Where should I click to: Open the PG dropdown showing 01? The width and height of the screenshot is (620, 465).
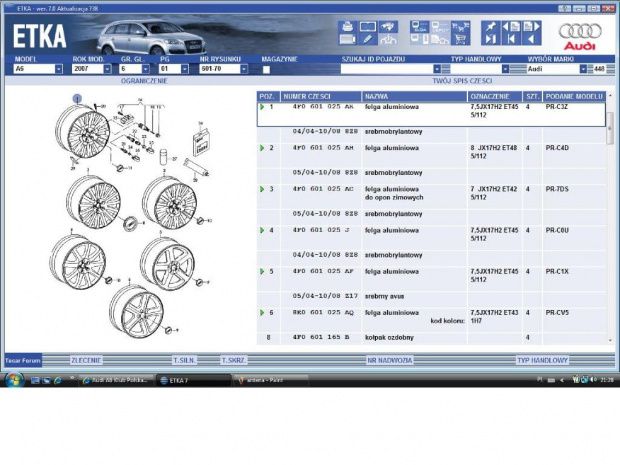185,69
